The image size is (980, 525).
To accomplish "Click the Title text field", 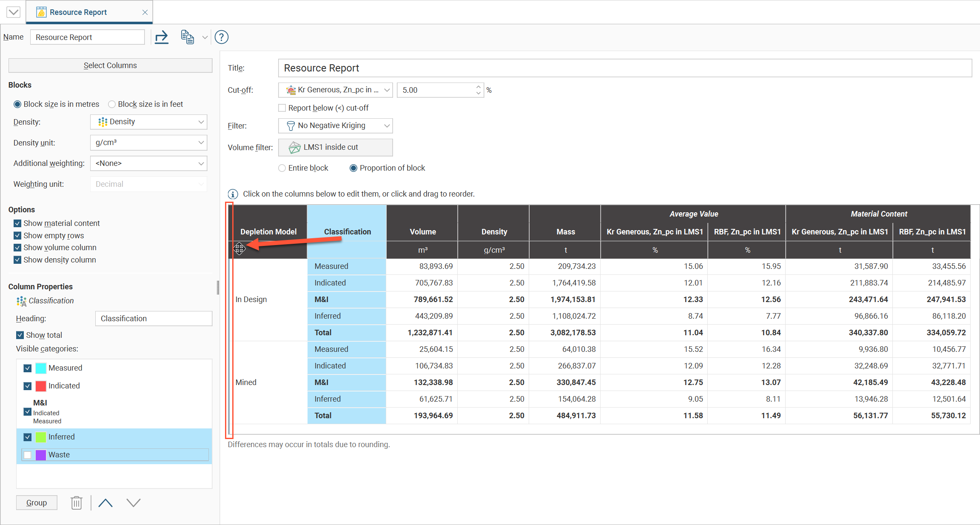I will click(624, 68).
